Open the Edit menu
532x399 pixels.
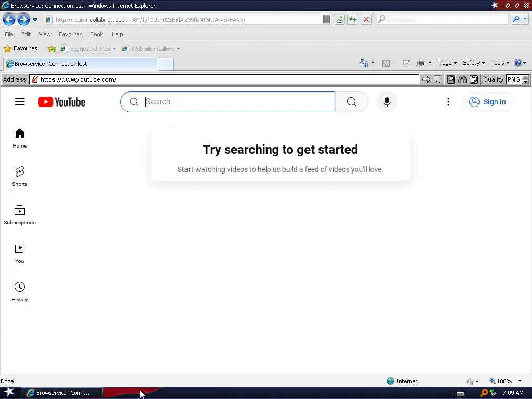tap(26, 34)
